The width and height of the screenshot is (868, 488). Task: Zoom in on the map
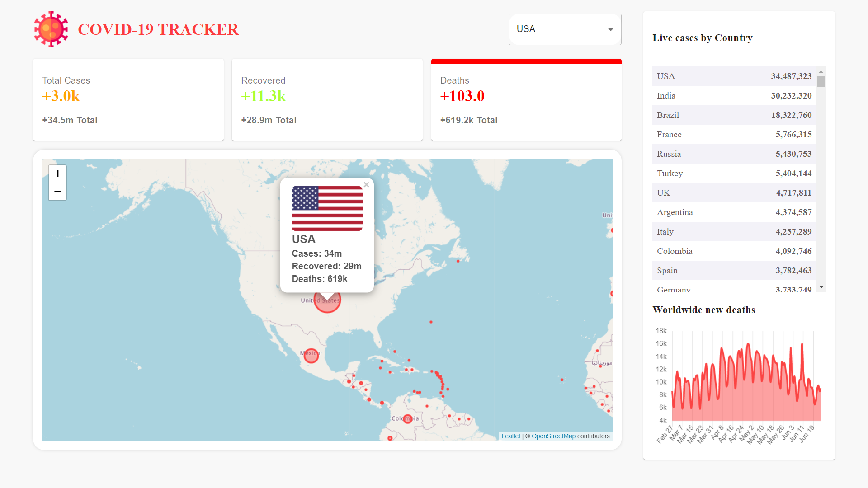tap(58, 174)
